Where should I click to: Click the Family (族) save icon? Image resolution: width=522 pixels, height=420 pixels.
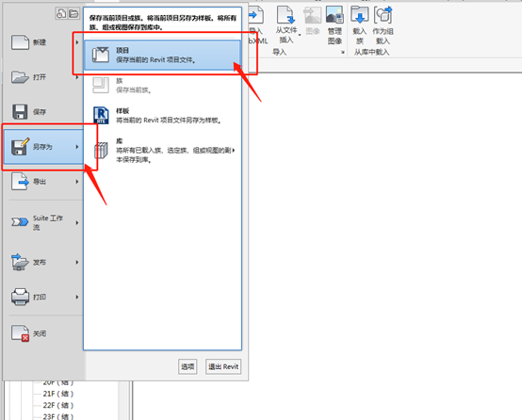click(101, 85)
